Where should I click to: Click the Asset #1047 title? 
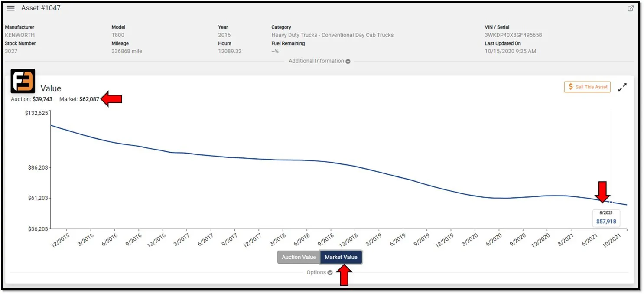point(41,8)
